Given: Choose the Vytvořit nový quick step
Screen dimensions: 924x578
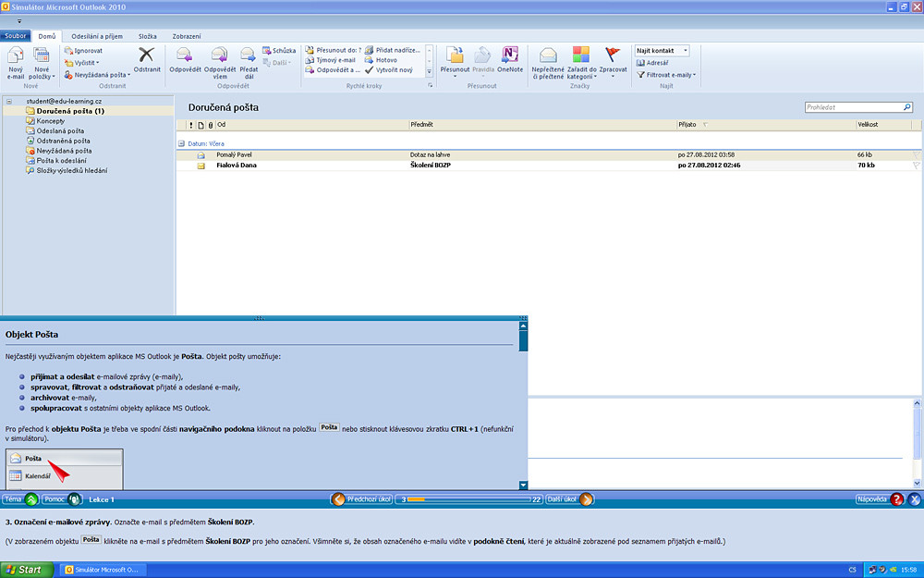Looking at the screenshot, I should [389, 70].
